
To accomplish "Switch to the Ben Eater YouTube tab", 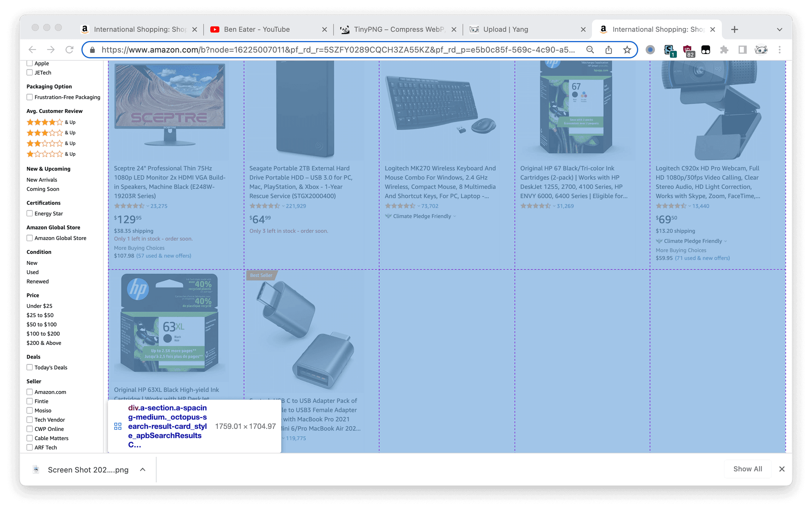I will click(257, 29).
